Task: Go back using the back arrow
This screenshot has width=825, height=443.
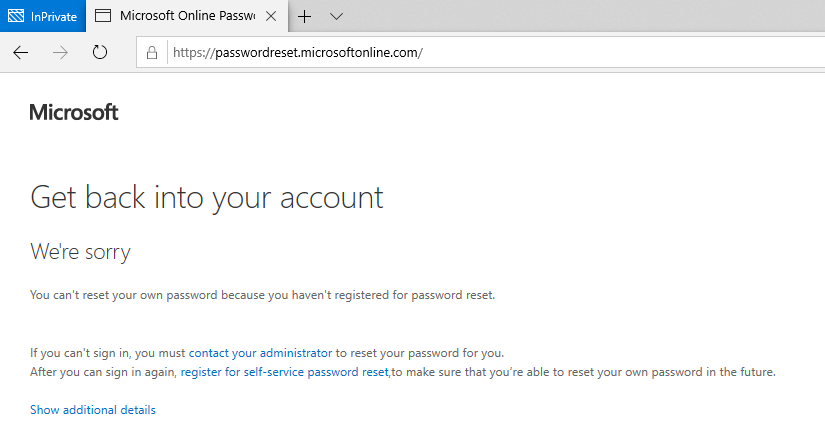Action: (21, 53)
